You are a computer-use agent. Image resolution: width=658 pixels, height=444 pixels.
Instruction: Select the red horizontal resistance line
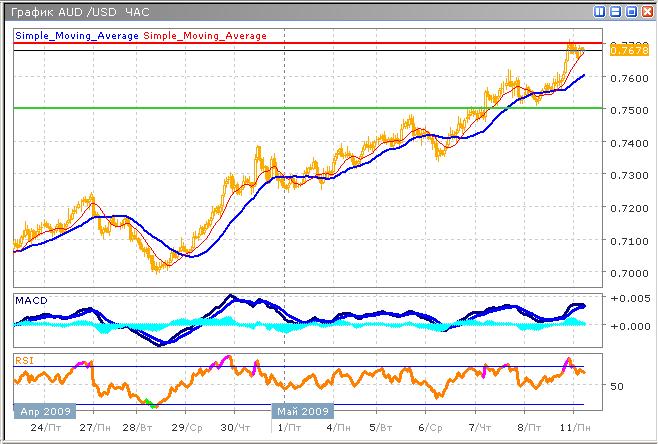(300, 44)
